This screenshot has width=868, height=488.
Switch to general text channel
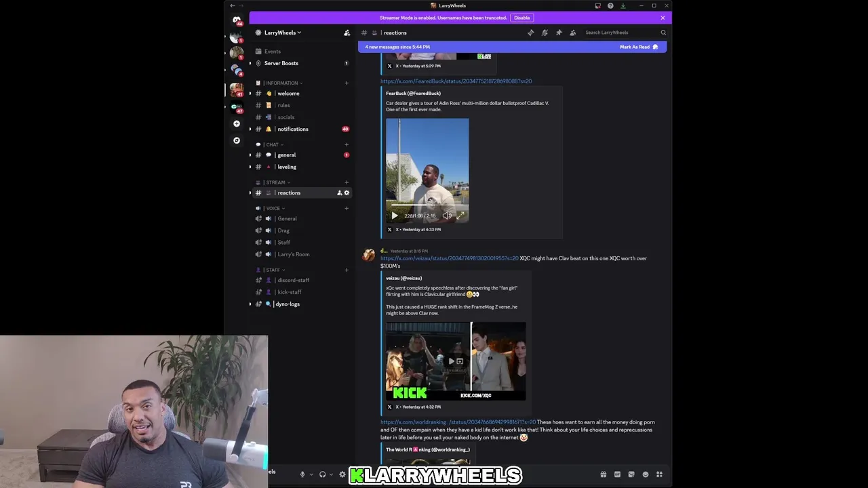302,155
